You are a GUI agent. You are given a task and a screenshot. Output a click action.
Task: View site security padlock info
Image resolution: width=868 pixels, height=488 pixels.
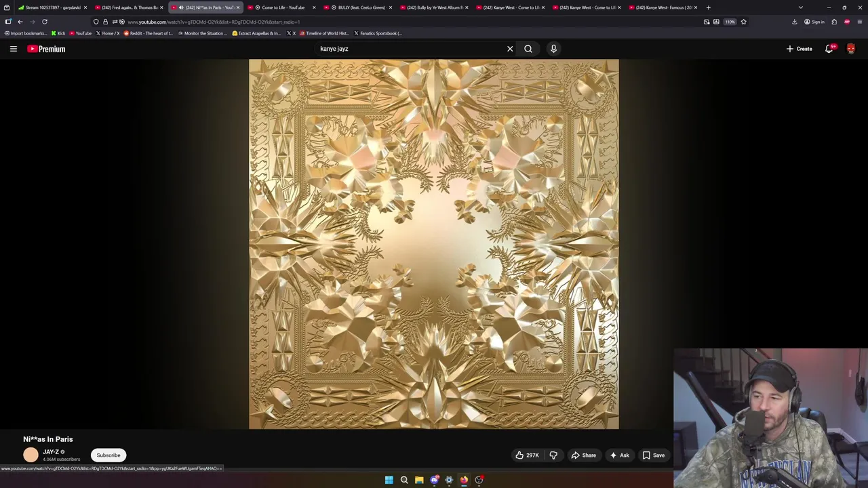pos(105,22)
